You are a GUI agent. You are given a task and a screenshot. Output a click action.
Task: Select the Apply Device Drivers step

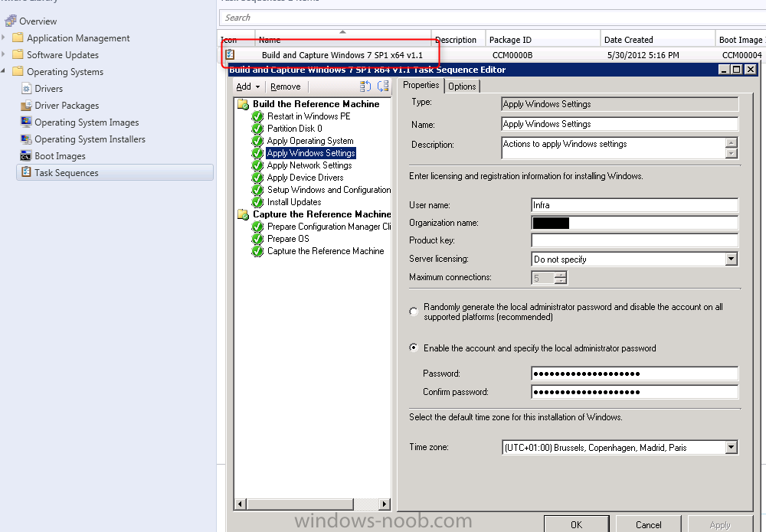tap(305, 177)
